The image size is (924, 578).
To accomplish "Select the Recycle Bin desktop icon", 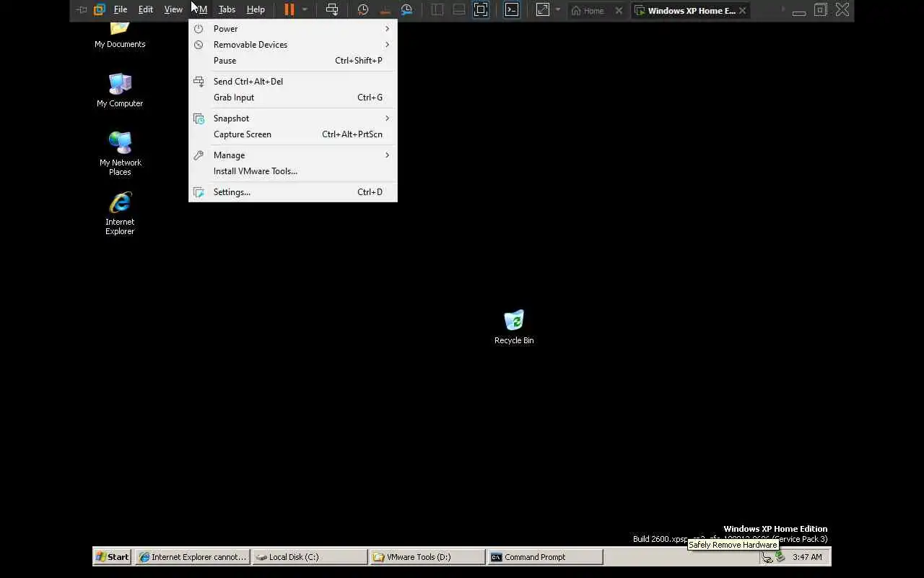I will click(514, 327).
